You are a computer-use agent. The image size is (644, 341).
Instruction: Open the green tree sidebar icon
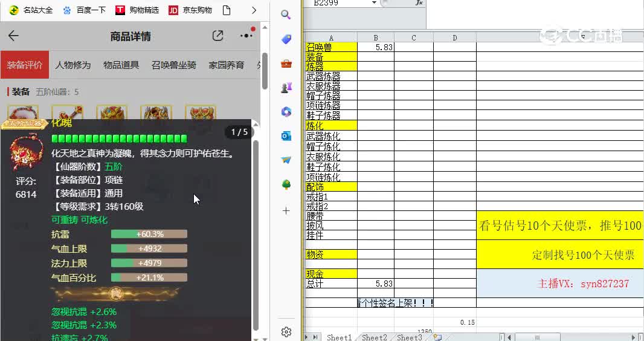click(286, 185)
